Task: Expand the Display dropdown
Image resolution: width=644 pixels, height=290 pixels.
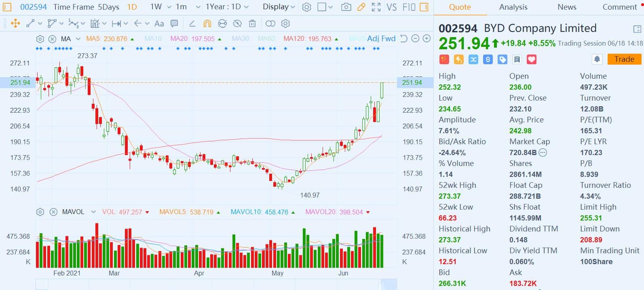Action: tap(279, 7)
